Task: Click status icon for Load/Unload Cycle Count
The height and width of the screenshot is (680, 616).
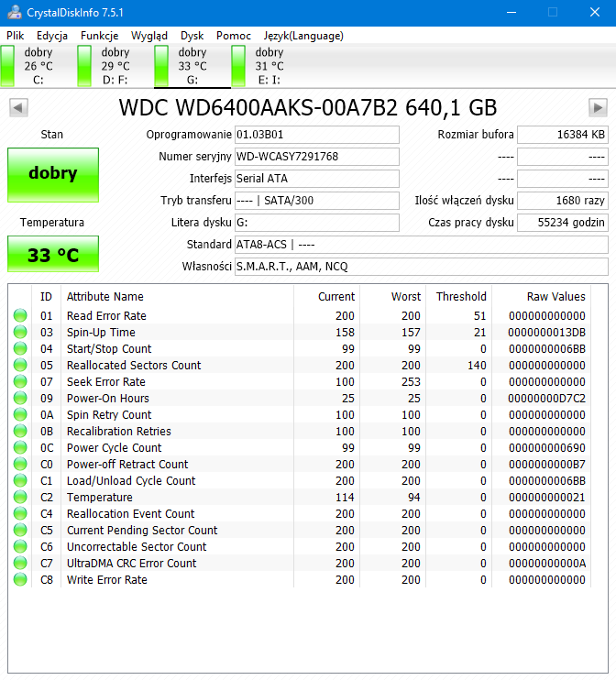Action: pos(20,480)
